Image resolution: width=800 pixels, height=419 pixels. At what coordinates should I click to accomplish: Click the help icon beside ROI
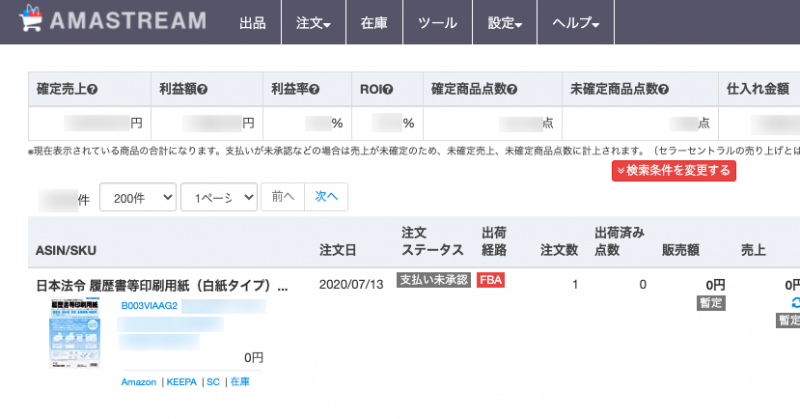point(388,89)
